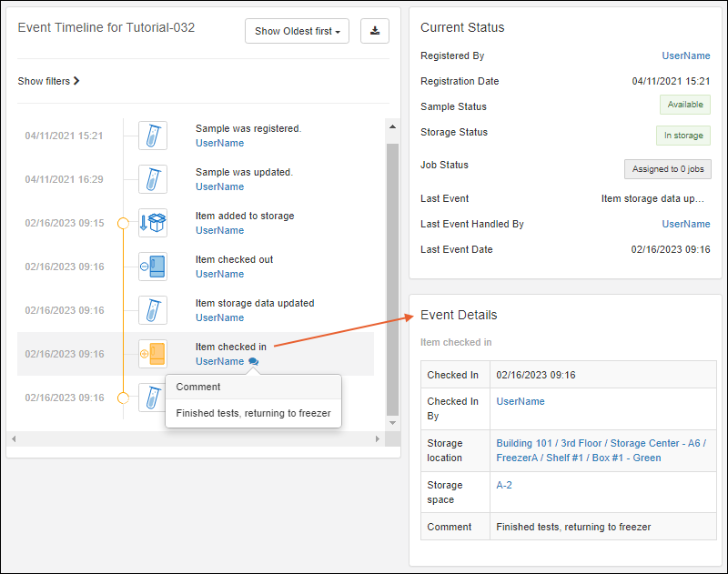Open the Registered By UserName link

(685, 55)
